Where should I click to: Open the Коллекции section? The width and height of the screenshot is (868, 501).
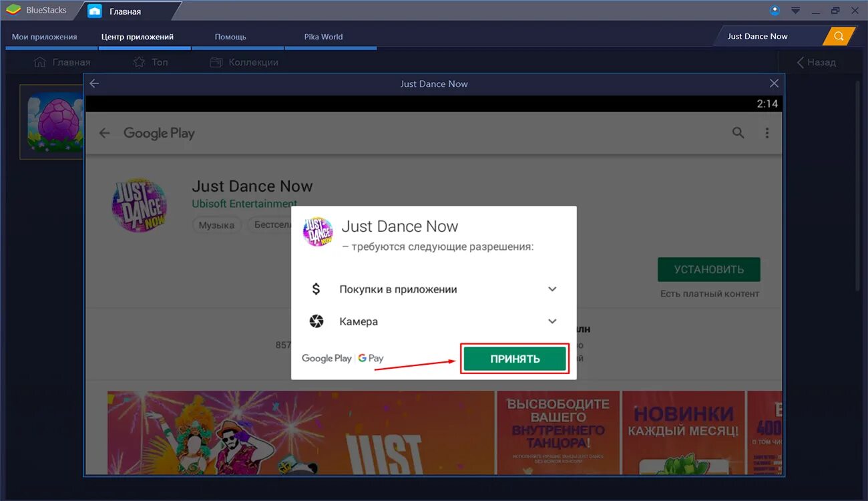(244, 62)
